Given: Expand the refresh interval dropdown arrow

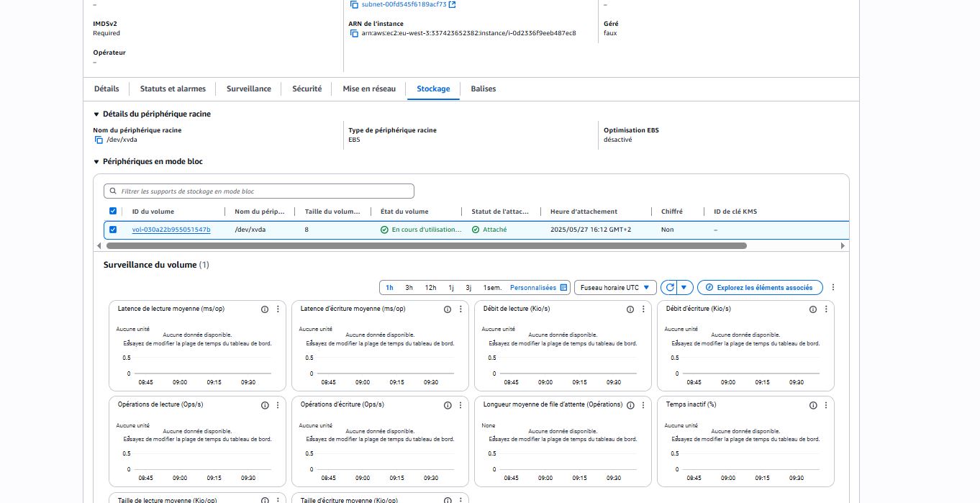Looking at the screenshot, I should tap(684, 288).
